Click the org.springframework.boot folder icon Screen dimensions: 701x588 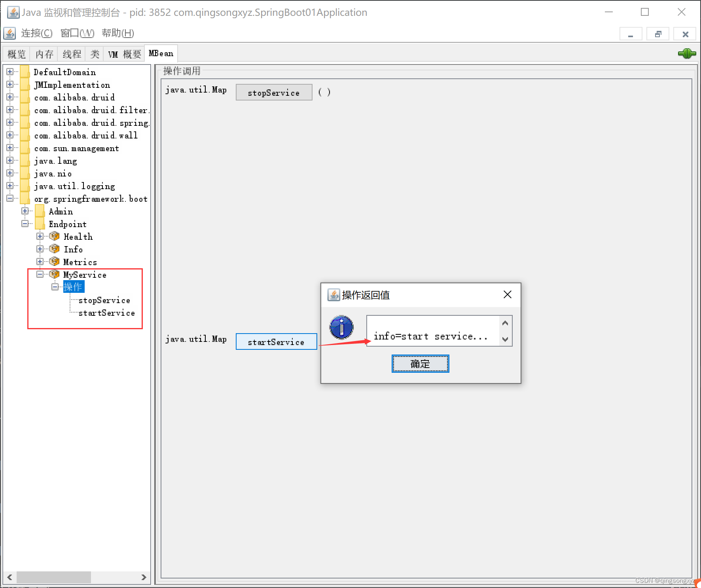click(x=25, y=198)
